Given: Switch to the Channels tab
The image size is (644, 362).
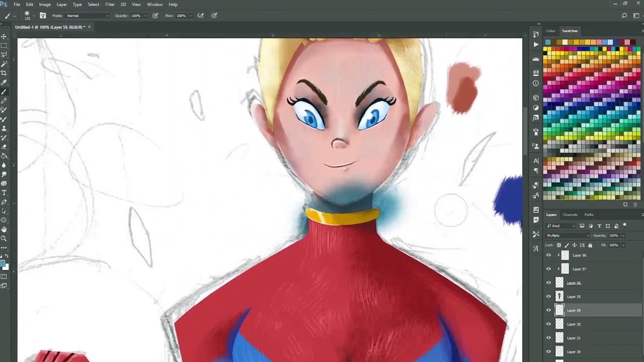Looking at the screenshot, I should click(570, 215).
